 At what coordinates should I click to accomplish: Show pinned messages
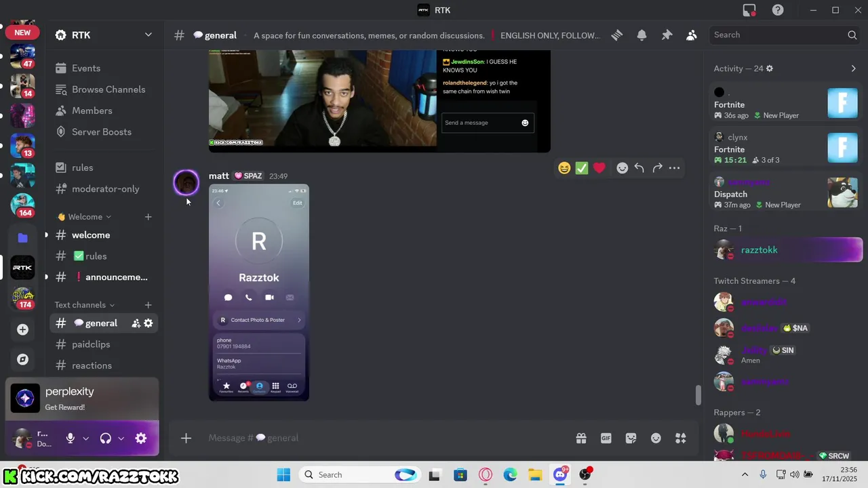[x=667, y=35]
